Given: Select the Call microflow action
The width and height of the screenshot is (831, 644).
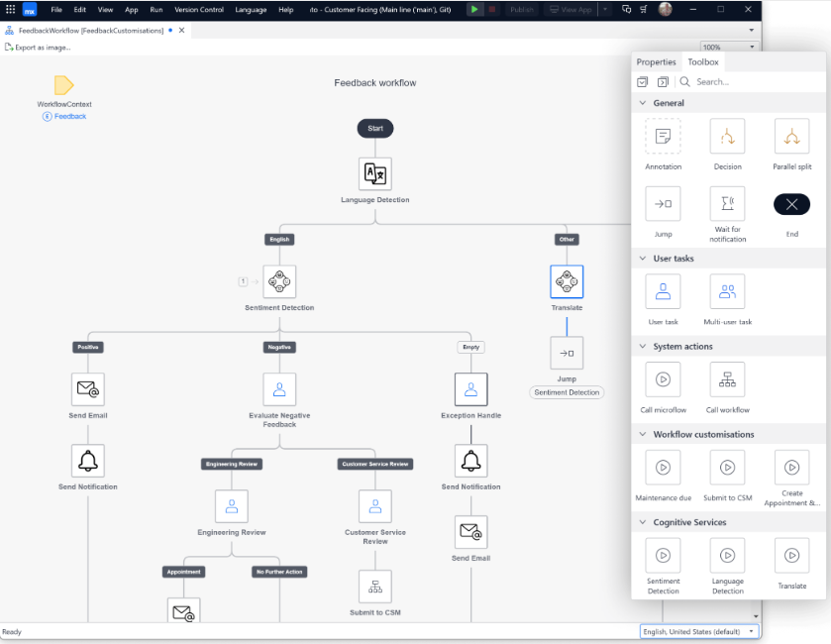Looking at the screenshot, I should pos(662,378).
